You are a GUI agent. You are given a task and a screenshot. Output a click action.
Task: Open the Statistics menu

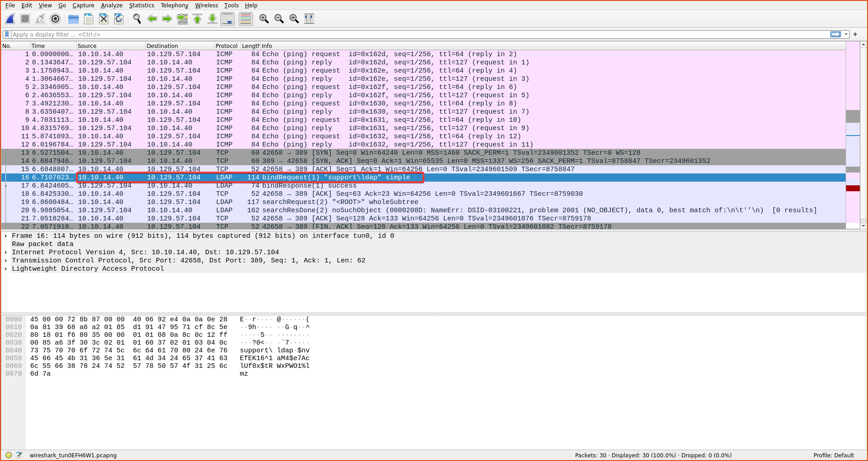tap(141, 5)
